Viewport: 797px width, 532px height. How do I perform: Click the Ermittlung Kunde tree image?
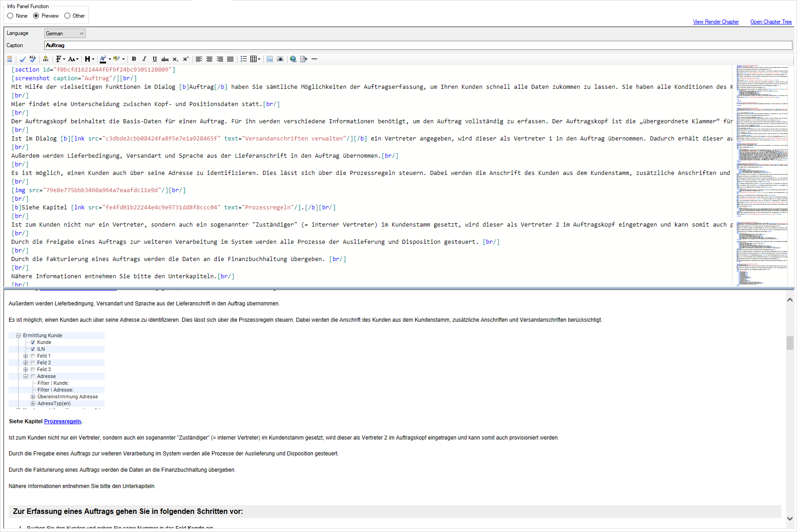(57, 370)
